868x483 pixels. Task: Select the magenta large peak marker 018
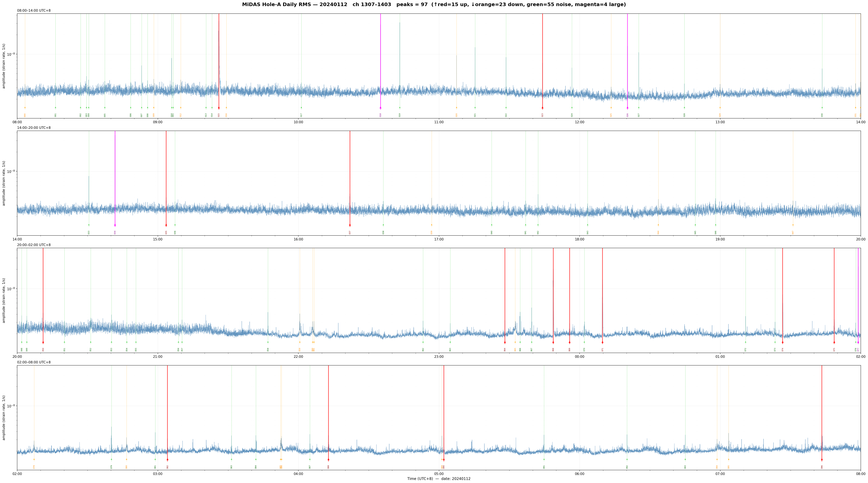tap(380, 108)
